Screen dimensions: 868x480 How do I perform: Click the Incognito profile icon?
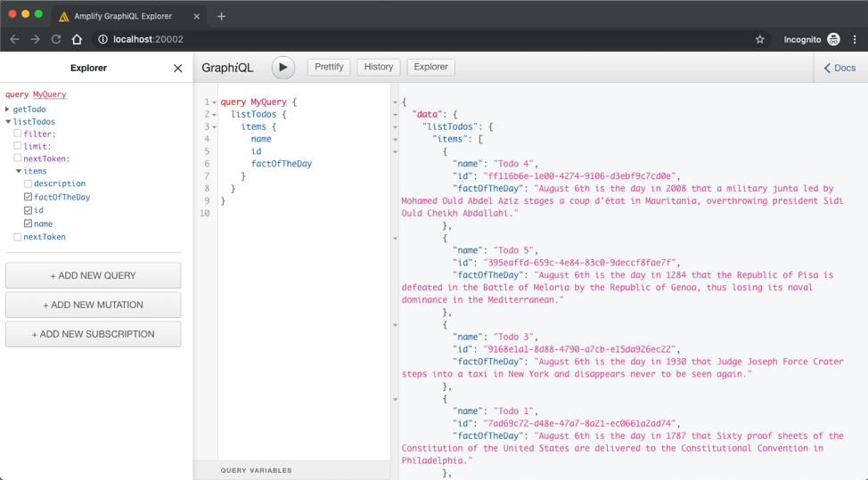point(833,39)
